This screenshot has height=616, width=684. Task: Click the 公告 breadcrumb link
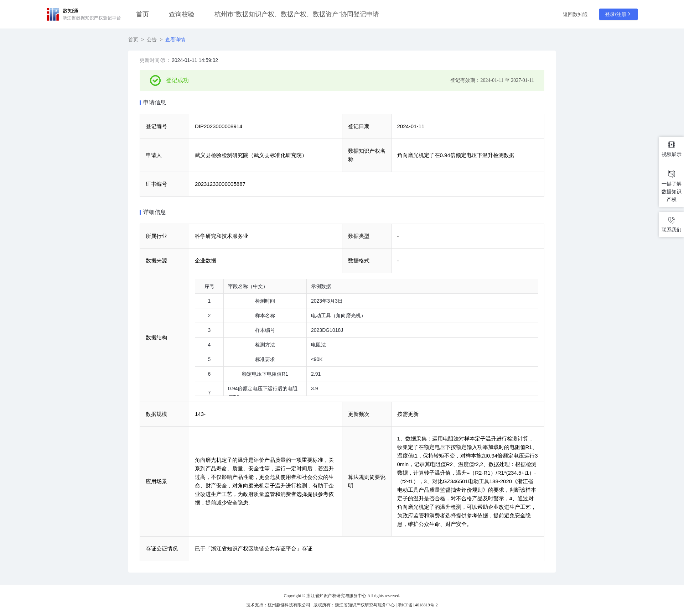pos(151,40)
